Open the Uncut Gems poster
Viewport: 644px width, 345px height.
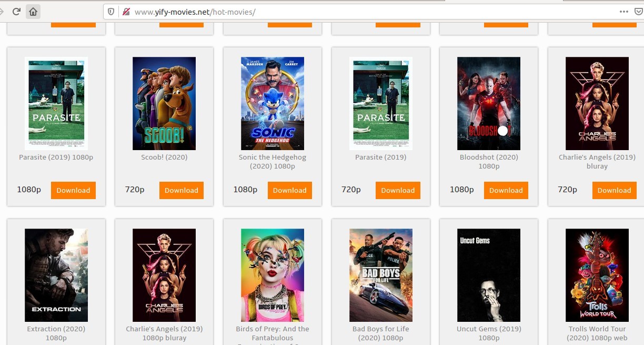tap(489, 275)
